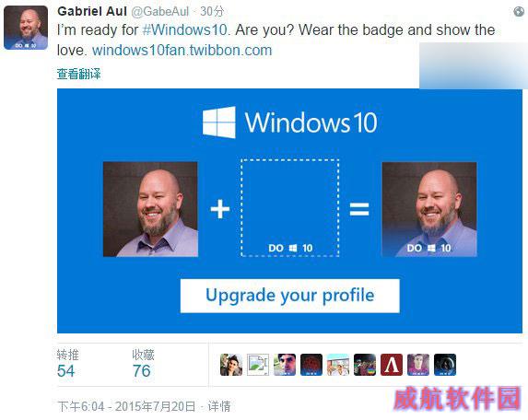Open the #Windows10 hashtag

[185, 29]
